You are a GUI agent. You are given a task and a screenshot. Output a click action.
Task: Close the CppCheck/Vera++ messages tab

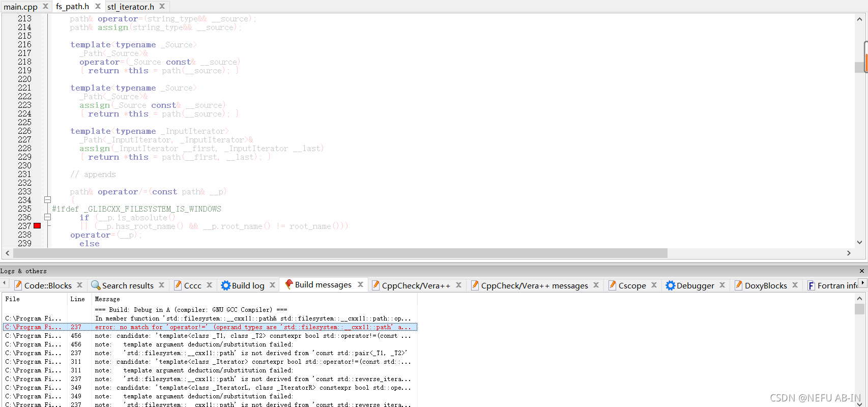tap(596, 285)
